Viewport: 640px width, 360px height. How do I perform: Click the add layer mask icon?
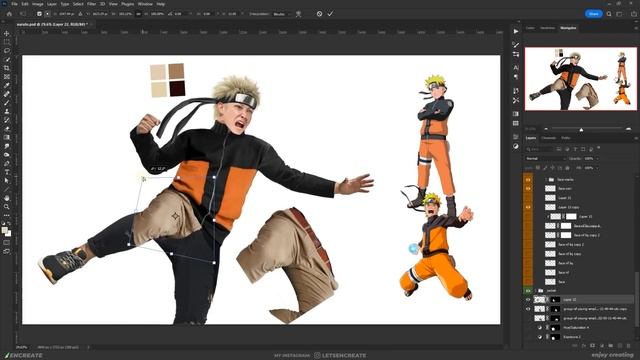tap(593, 346)
